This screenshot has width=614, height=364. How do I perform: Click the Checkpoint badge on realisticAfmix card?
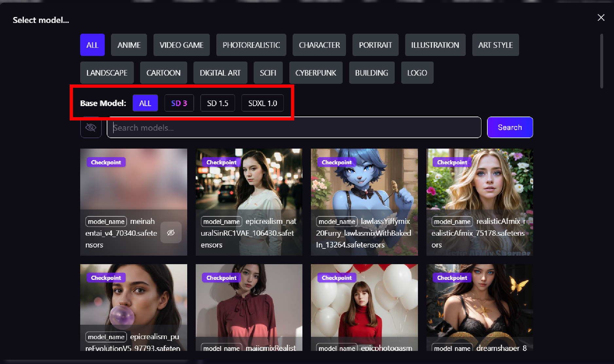coord(452,162)
